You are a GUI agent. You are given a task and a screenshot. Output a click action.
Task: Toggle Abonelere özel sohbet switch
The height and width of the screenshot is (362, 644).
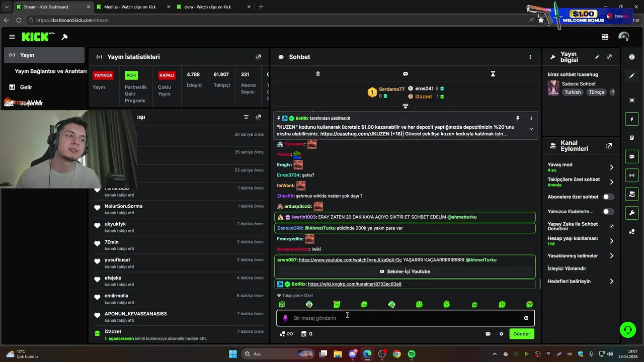pos(608,197)
